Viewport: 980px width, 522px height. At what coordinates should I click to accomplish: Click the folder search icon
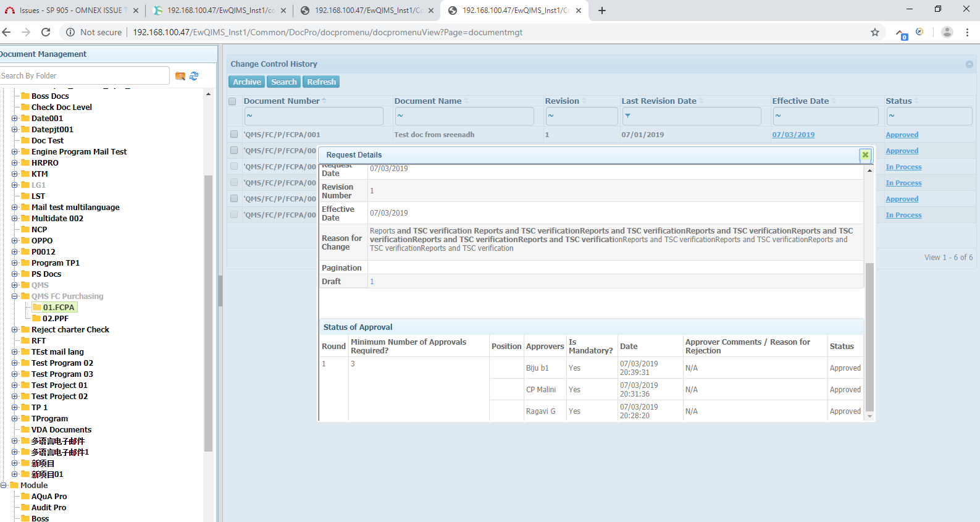pyautogui.click(x=180, y=76)
